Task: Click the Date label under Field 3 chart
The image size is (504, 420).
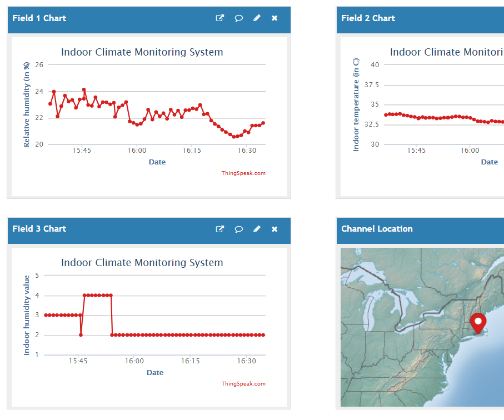Action: coord(155,372)
